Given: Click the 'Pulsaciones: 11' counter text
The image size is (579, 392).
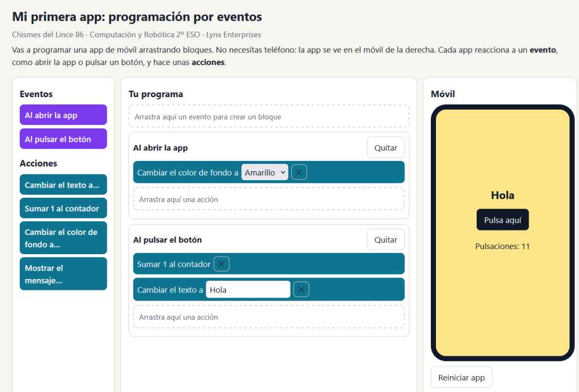Looking at the screenshot, I should click(503, 246).
